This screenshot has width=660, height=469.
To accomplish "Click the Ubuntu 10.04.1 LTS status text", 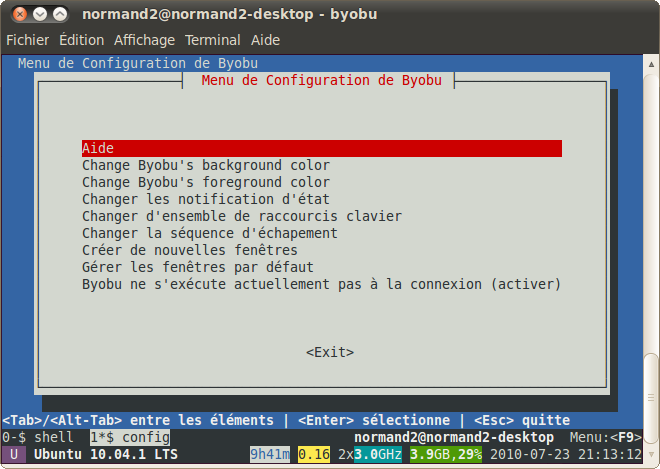I will tap(106, 455).
